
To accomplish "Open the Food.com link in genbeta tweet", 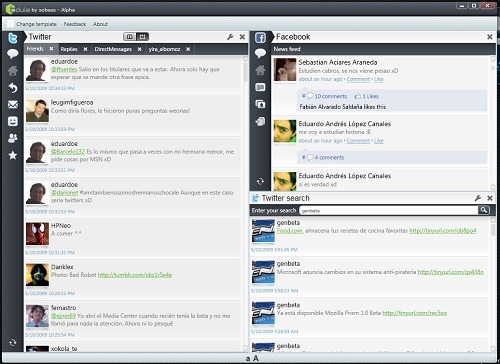I will (x=290, y=231).
